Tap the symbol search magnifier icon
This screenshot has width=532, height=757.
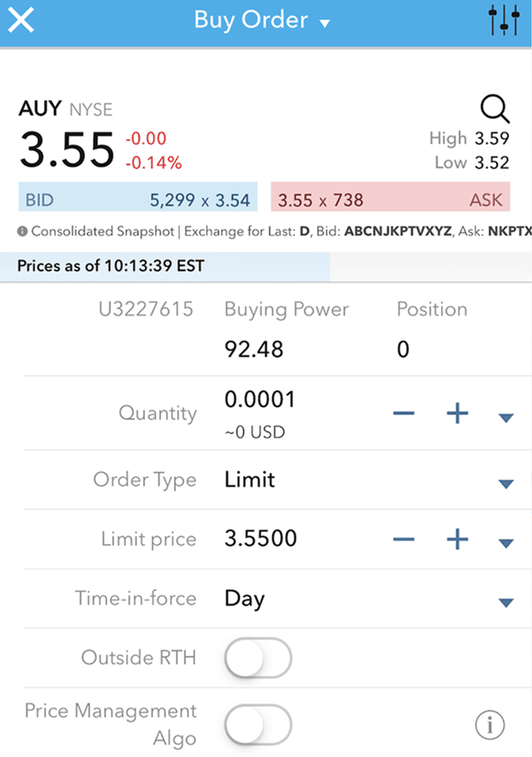(x=494, y=109)
